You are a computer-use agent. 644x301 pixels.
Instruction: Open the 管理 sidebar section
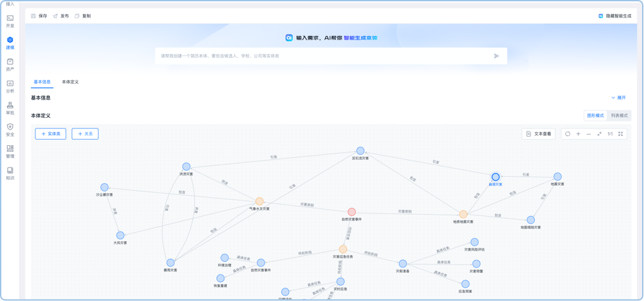coord(10,152)
